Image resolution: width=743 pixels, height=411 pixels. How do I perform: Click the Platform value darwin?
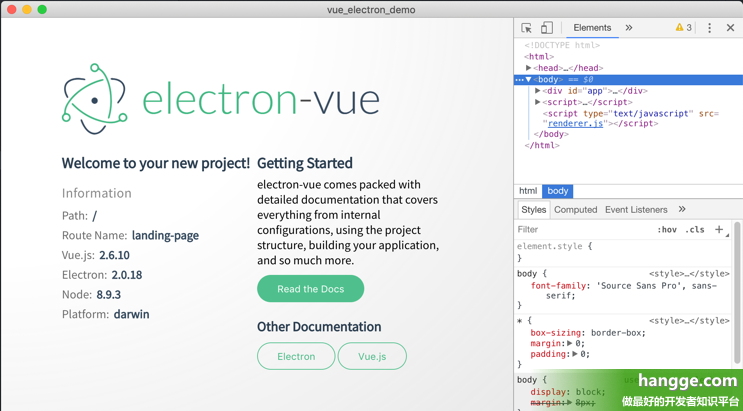(x=131, y=314)
